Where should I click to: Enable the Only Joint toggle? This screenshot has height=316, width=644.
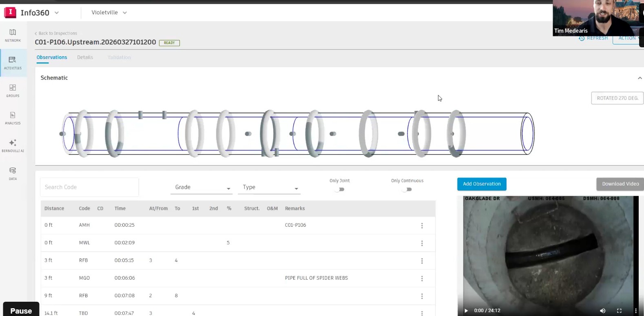(339, 189)
